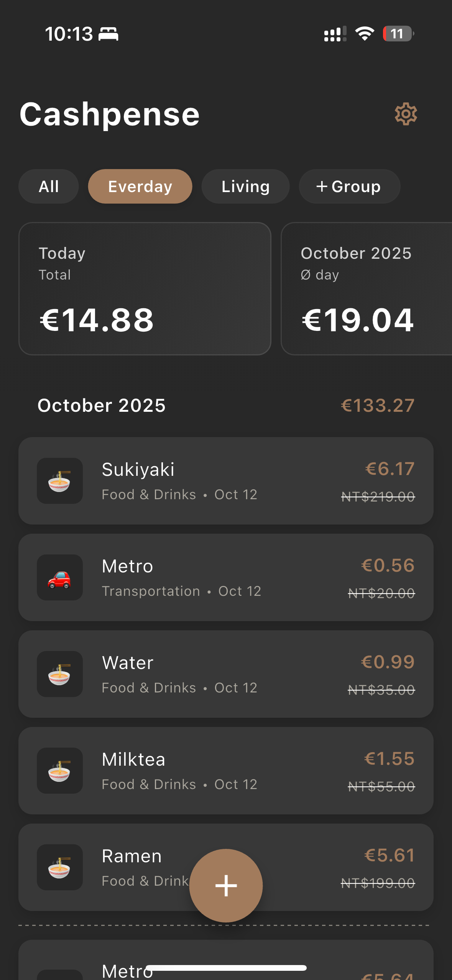Open settings via the gear icon
Viewport: 452px width, 980px height.
(406, 114)
